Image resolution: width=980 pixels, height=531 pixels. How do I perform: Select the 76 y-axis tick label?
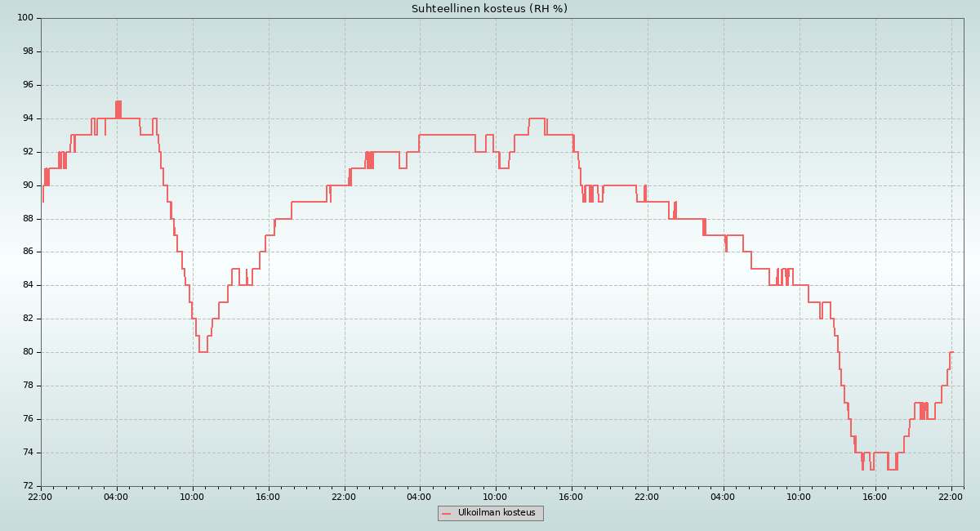coord(27,419)
